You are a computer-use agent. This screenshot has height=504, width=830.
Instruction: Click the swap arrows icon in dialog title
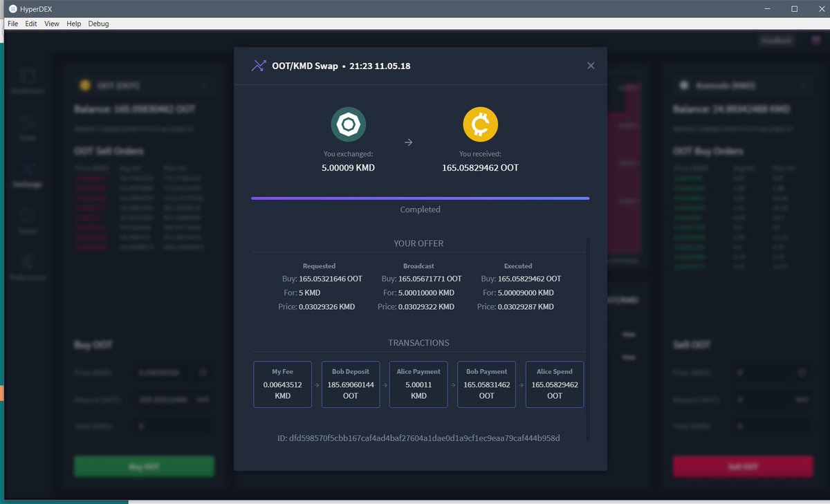tap(259, 66)
